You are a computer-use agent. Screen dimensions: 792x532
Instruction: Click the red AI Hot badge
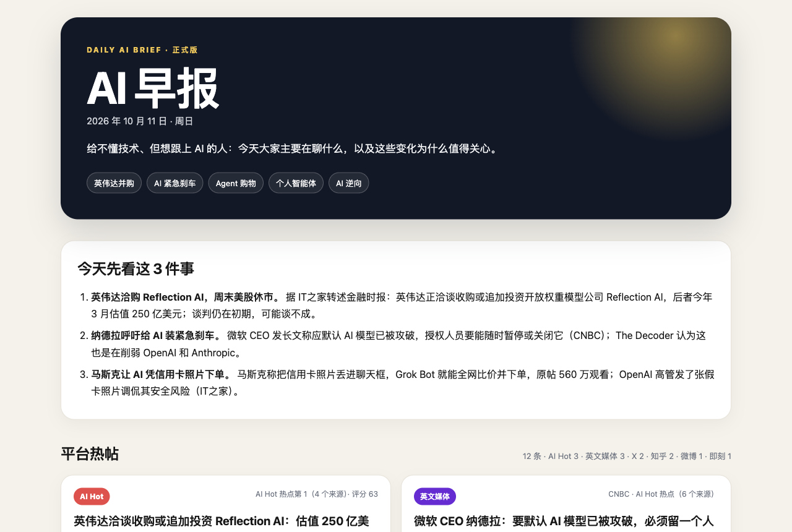(x=92, y=496)
